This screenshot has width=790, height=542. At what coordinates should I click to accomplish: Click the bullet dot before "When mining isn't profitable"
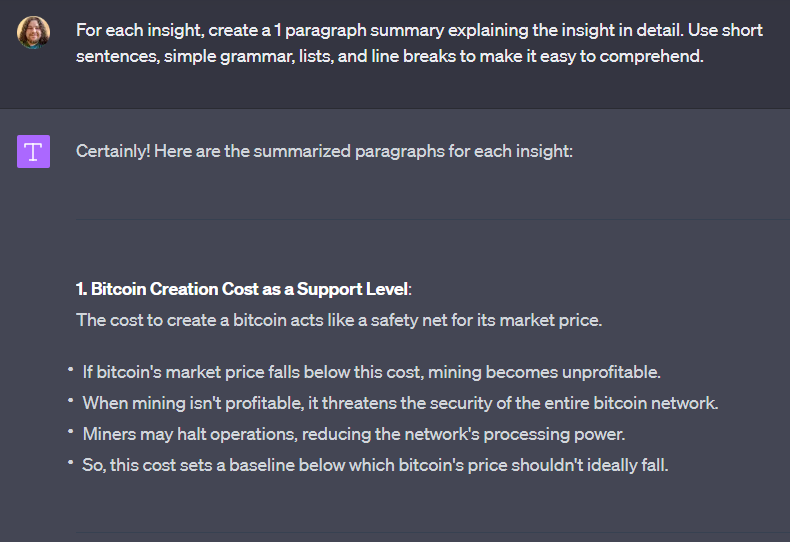pyautogui.click(x=71, y=402)
